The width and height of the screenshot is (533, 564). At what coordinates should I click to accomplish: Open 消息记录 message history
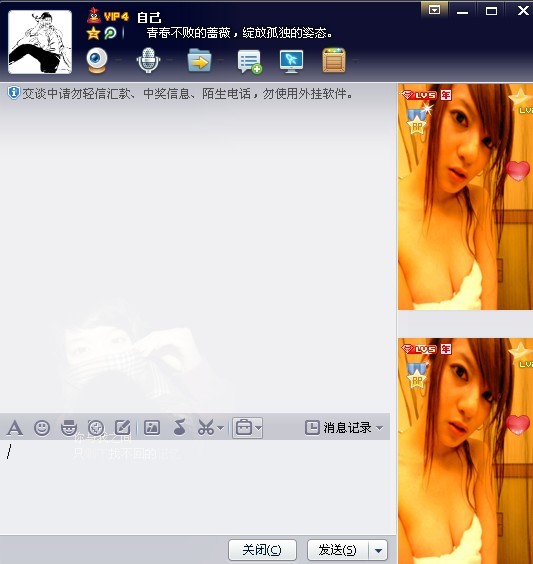(338, 428)
